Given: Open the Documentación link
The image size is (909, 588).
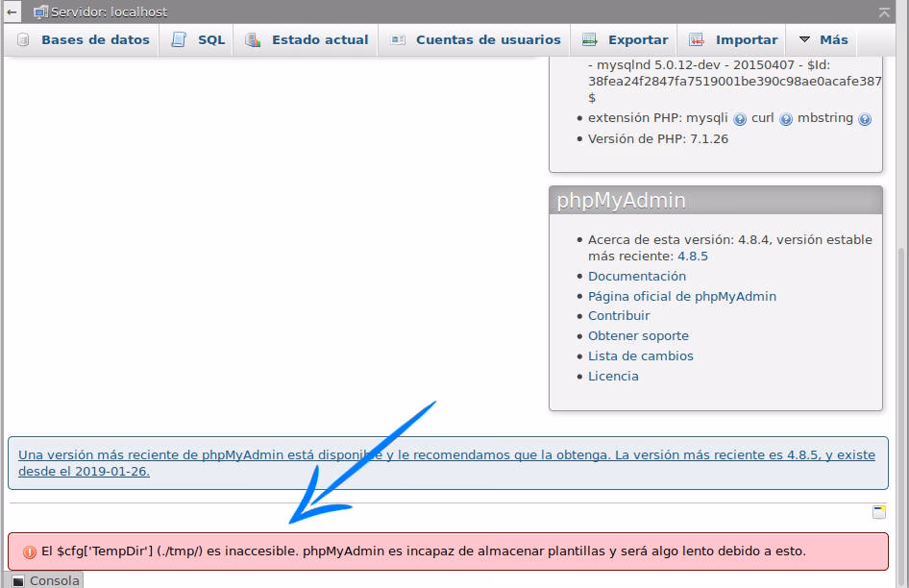Looking at the screenshot, I should pos(636,277).
